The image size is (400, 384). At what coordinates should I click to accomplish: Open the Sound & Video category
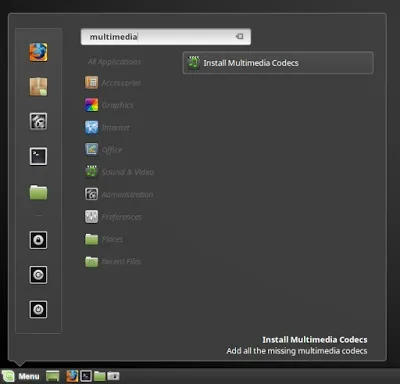(119, 172)
